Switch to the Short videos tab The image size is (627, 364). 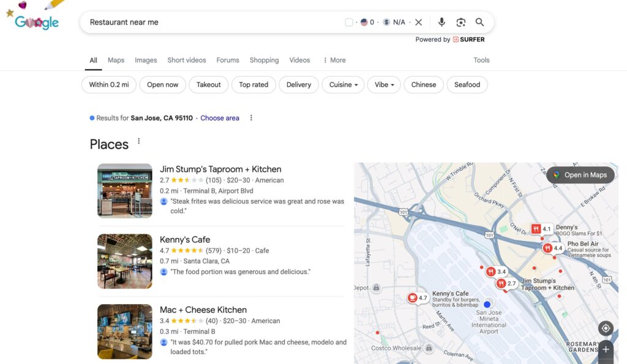click(187, 61)
